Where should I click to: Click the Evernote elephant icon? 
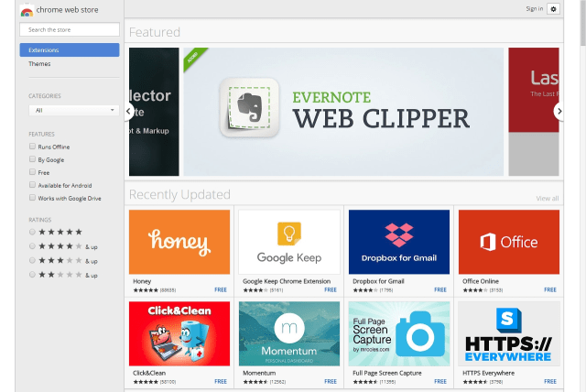pos(249,108)
